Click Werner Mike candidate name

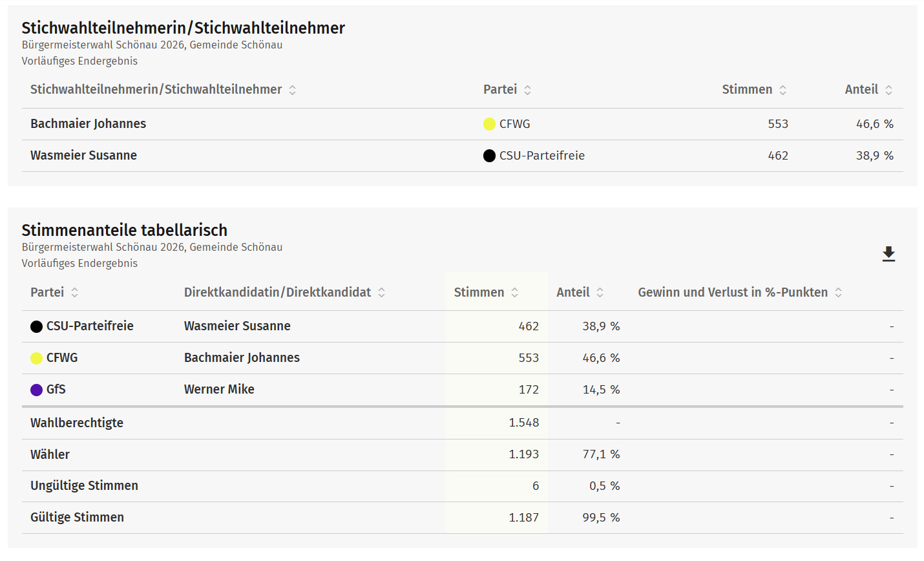pos(219,389)
